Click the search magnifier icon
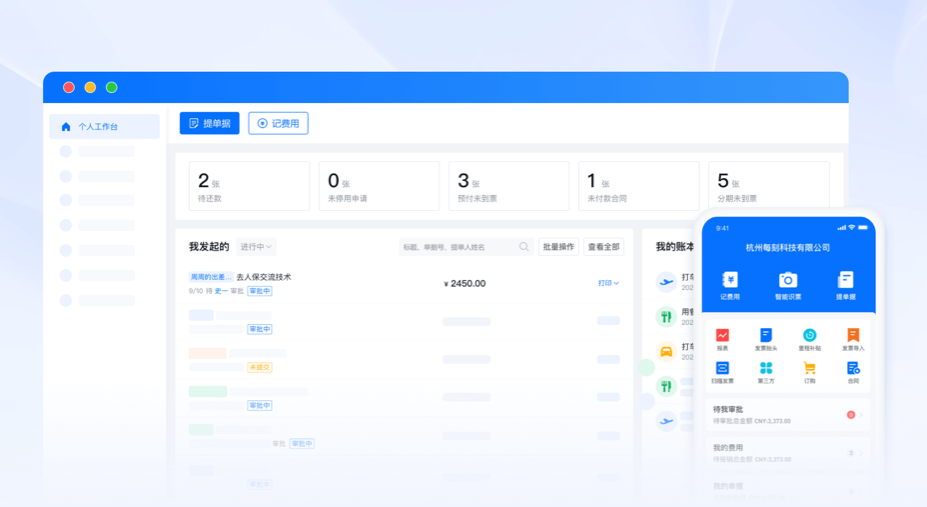The width and height of the screenshot is (927, 507). pos(524,247)
